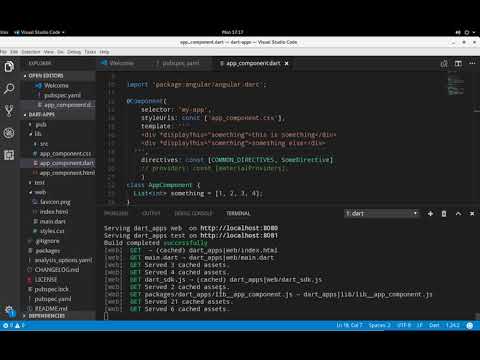Click the Dart SDK version 1.24.2
The image size is (480, 360).
pos(453,325)
